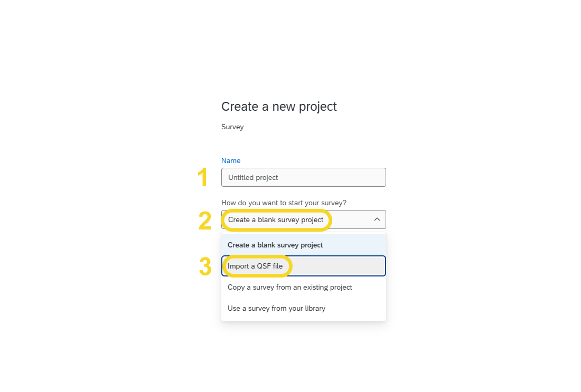Select 'Create a blank survey project' in the list

click(x=275, y=245)
